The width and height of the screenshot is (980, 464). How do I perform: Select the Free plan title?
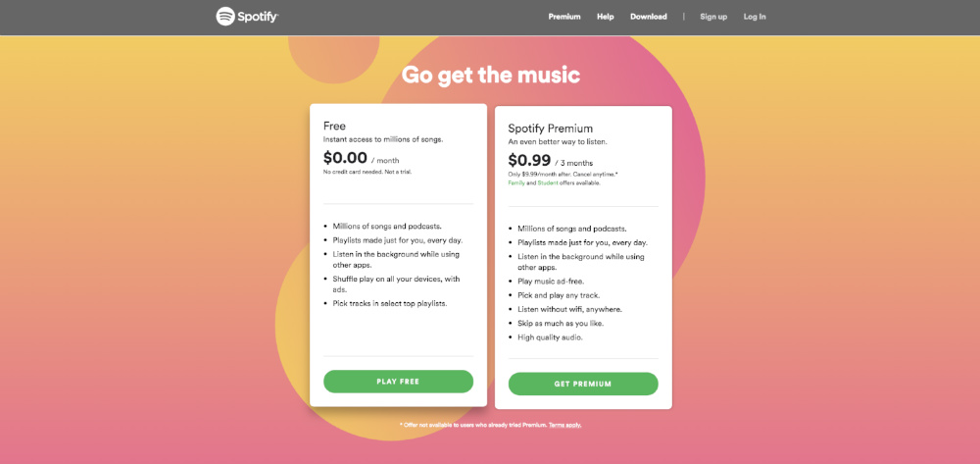334,126
